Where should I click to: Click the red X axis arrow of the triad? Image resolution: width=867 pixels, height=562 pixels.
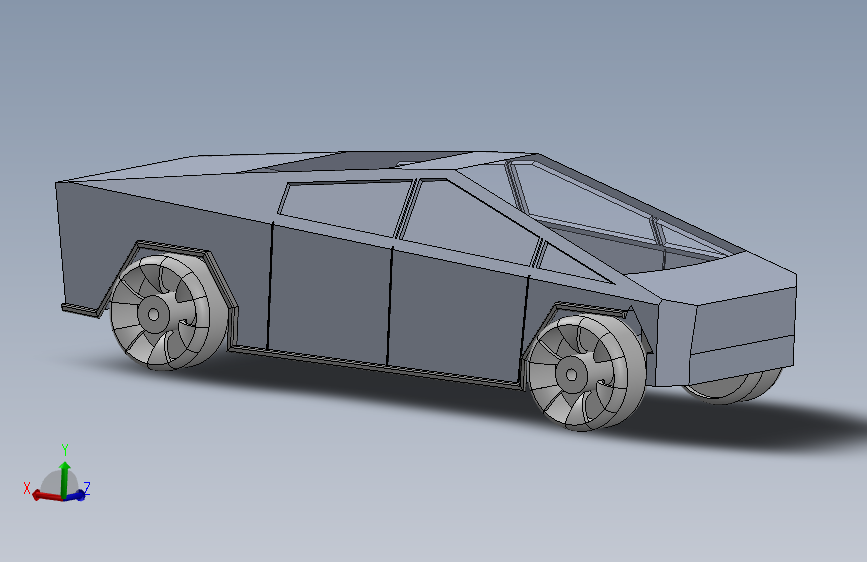click(x=47, y=495)
